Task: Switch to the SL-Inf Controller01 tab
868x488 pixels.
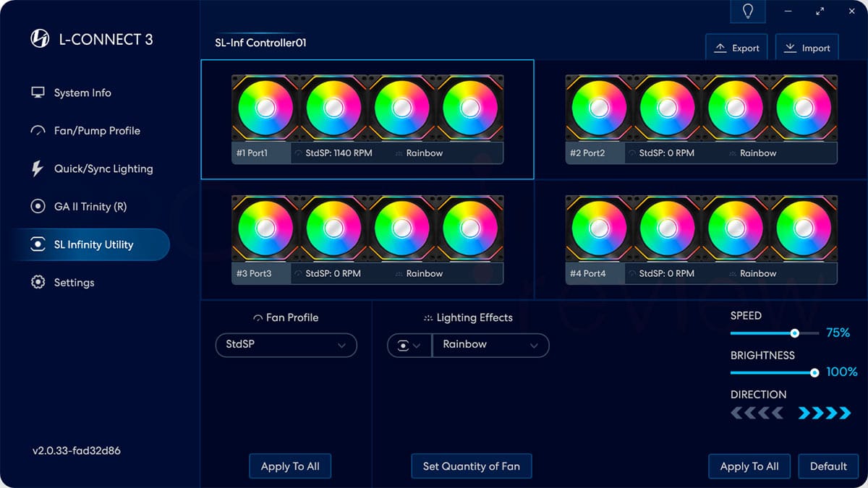Action: (x=260, y=43)
